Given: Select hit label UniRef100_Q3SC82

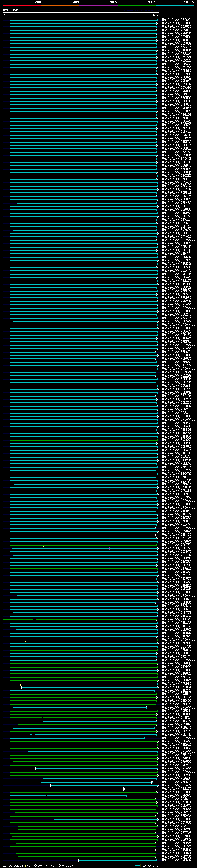Looking at the screenshot, I should click(176, 84).
